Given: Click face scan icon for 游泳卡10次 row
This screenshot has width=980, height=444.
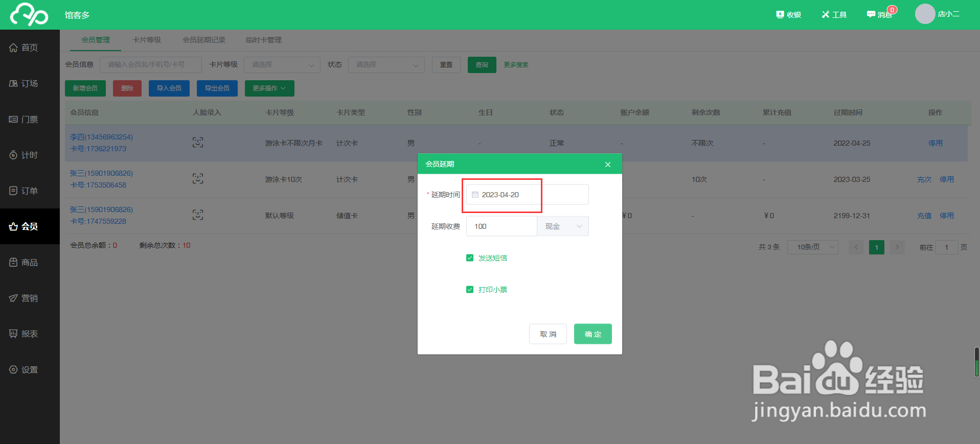Looking at the screenshot, I should point(198,179).
